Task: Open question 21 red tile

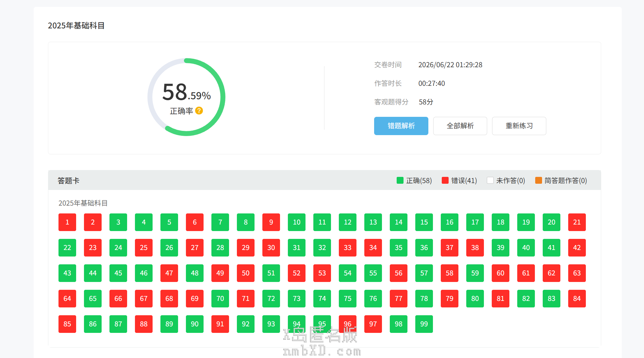Action: (x=577, y=222)
